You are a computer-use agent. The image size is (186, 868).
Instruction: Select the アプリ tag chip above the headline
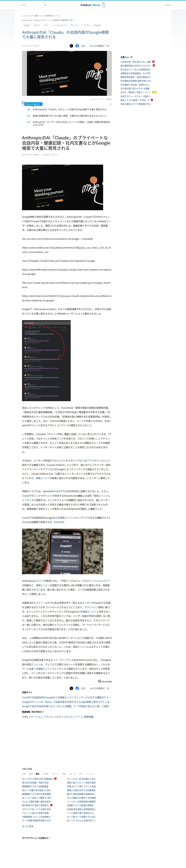pos(46,25)
